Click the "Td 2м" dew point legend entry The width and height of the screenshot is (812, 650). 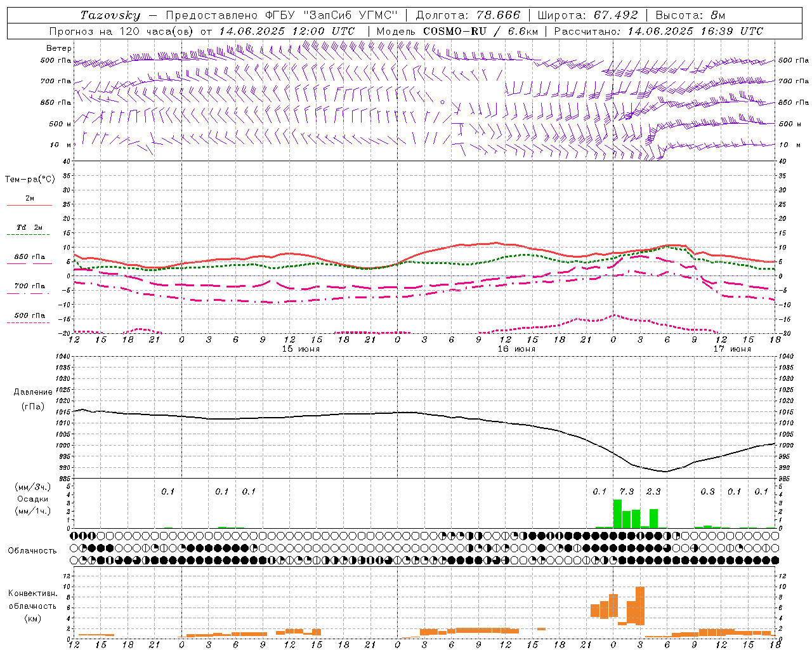(30, 227)
